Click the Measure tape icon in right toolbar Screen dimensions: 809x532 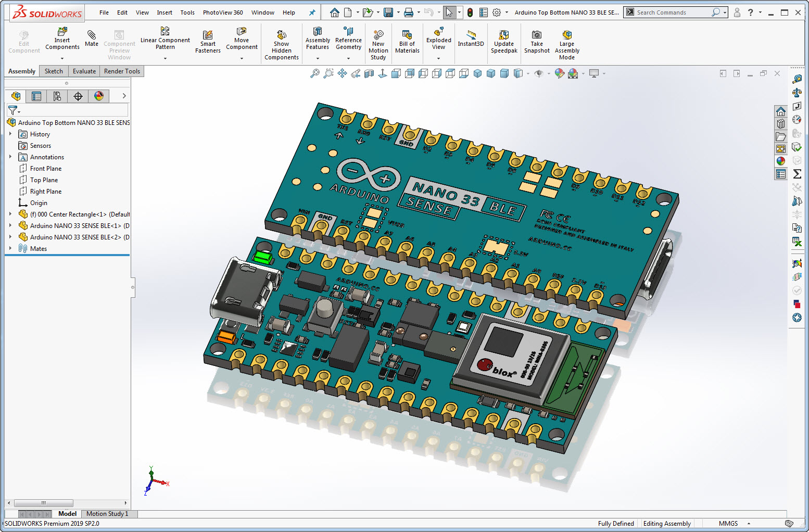point(797,79)
